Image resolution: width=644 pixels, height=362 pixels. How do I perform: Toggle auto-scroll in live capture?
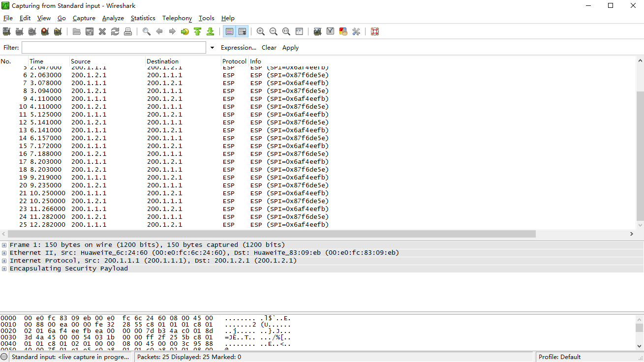[242, 31]
